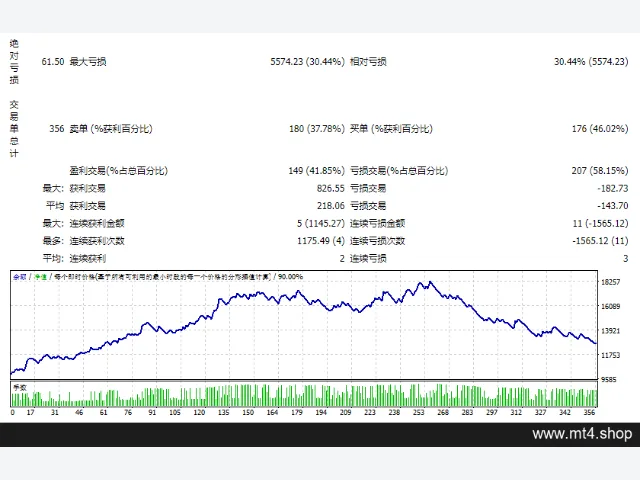Click the loss trades value '207 (58.15%)'
Image resolution: width=640 pixels, height=480 pixels.
pyautogui.click(x=600, y=171)
